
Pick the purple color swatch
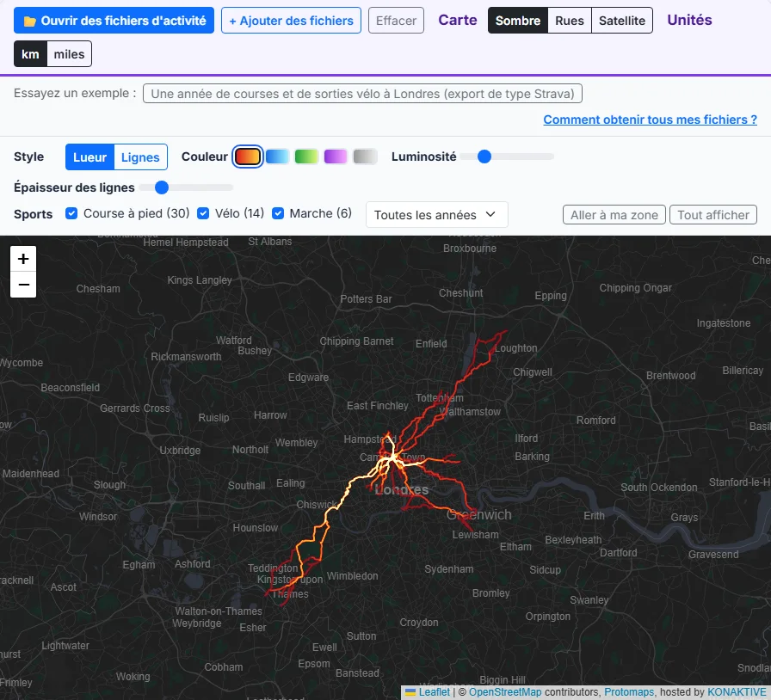(336, 157)
